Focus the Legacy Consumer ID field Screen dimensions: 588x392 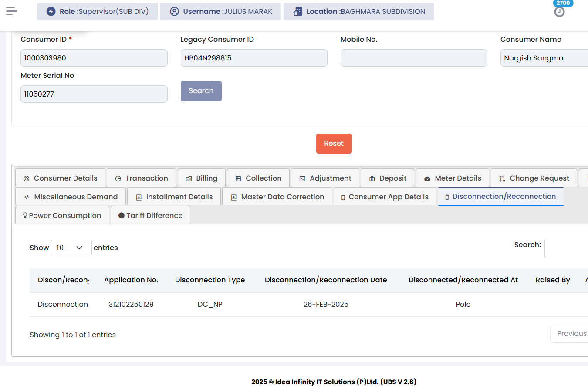[x=254, y=58]
